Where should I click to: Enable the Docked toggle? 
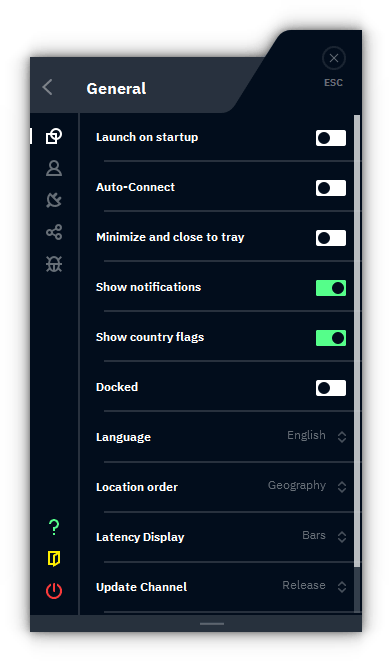click(331, 388)
